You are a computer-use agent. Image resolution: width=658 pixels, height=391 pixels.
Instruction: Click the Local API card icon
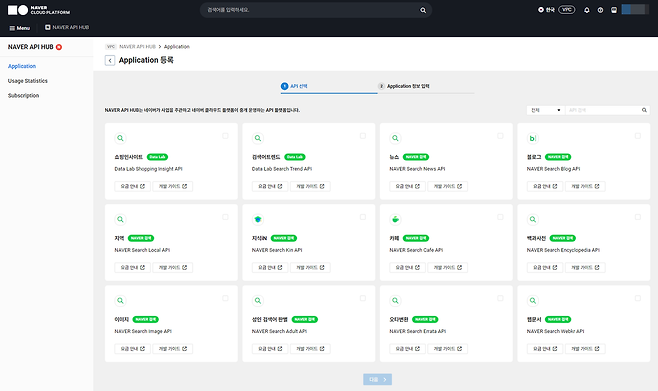(x=120, y=219)
